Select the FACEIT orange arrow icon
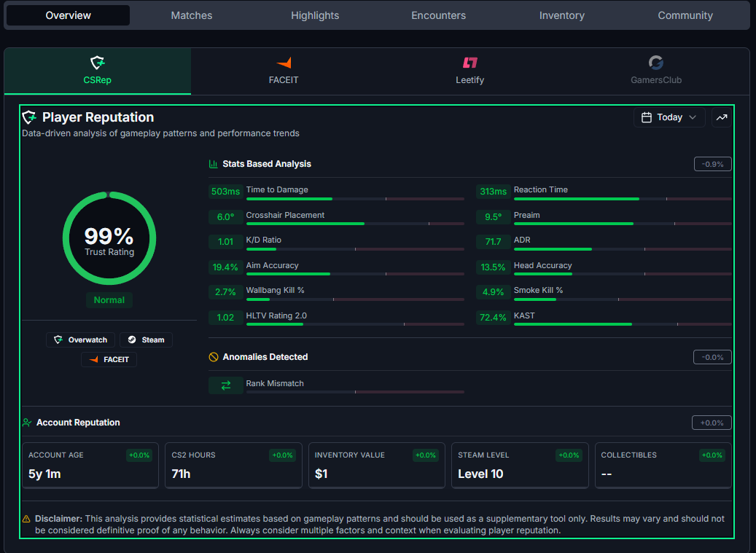Image resolution: width=756 pixels, height=553 pixels. tap(284, 62)
